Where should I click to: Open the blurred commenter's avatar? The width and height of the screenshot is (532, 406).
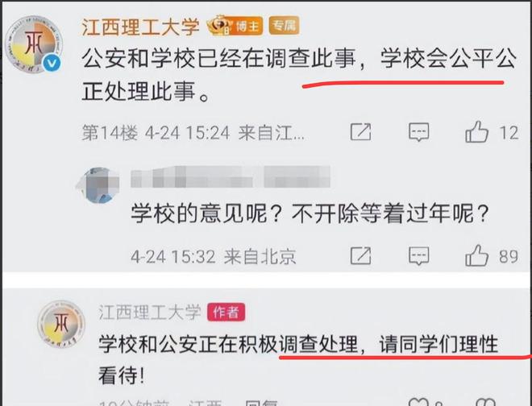click(98, 185)
